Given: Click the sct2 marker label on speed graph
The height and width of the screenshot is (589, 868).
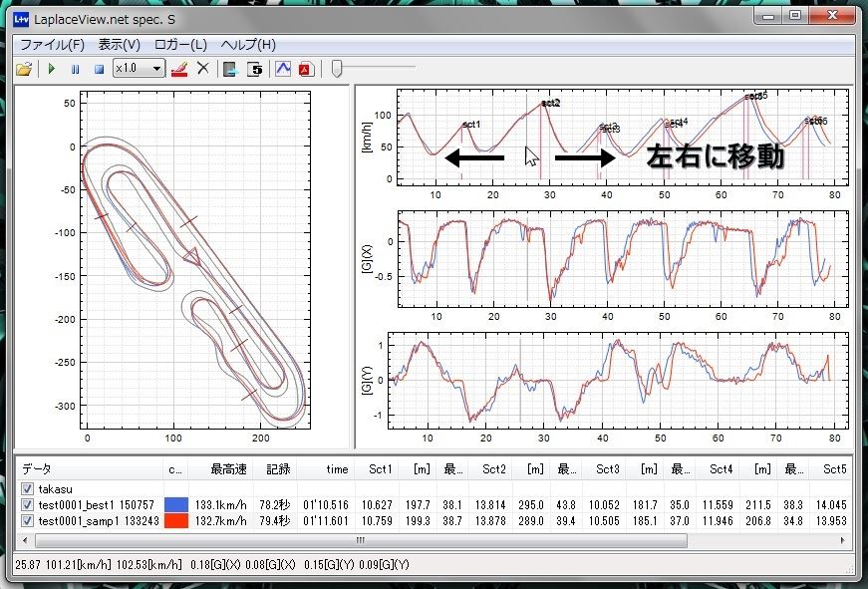Looking at the screenshot, I should point(551,103).
